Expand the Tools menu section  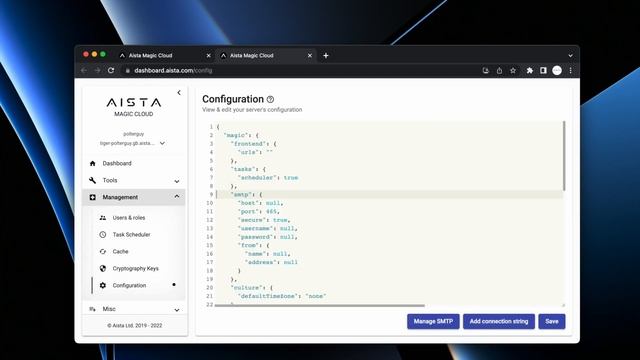[x=177, y=181]
